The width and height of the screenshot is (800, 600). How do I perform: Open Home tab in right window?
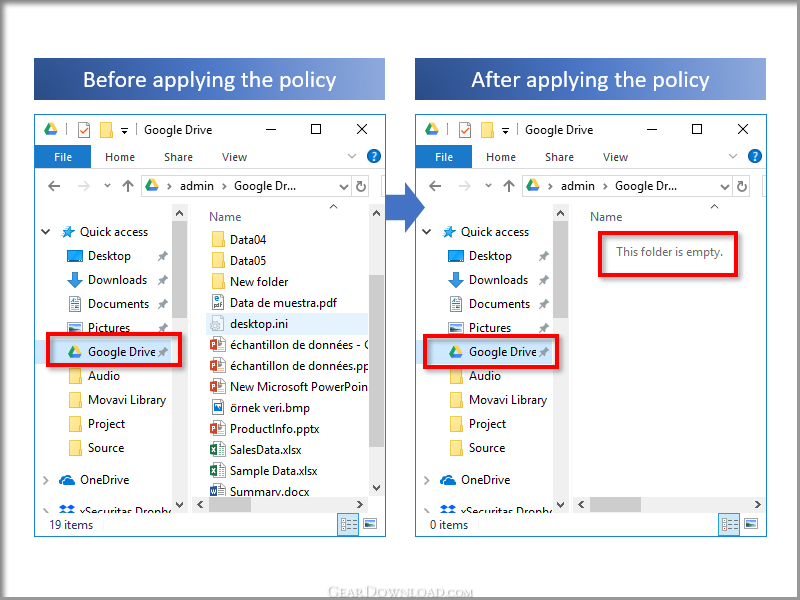coord(501,157)
